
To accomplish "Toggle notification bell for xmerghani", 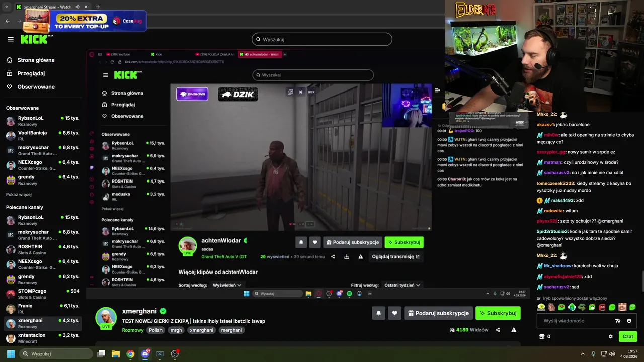I will (x=378, y=313).
